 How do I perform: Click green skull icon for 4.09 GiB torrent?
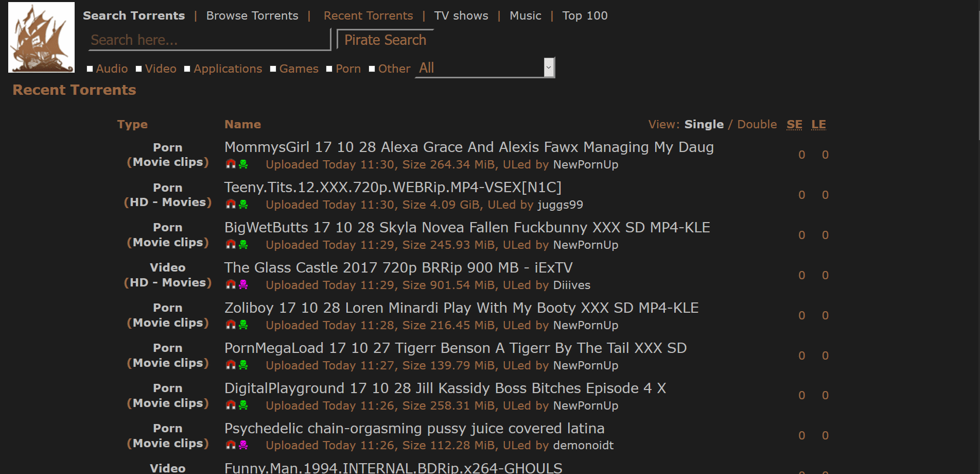pos(243,204)
